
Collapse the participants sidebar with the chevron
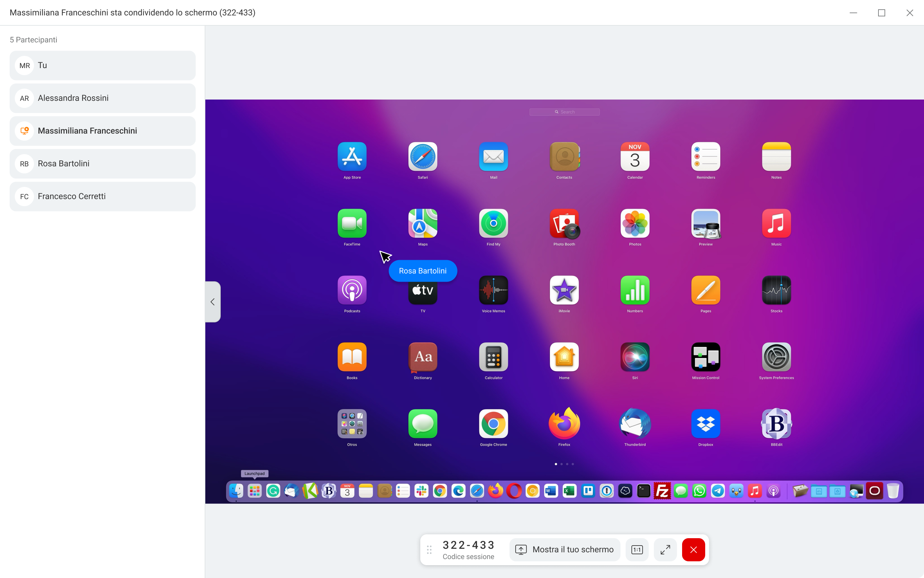pos(213,302)
